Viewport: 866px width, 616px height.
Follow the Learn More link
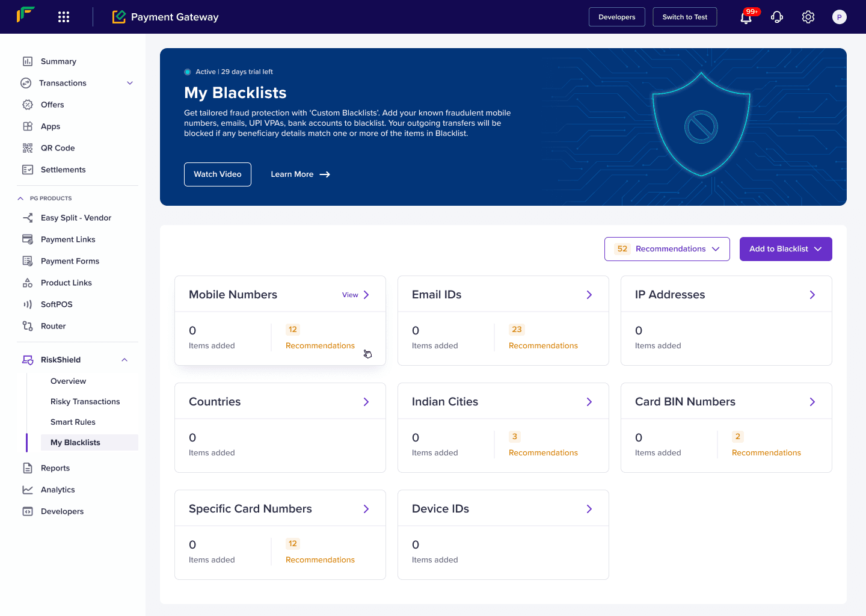[300, 174]
